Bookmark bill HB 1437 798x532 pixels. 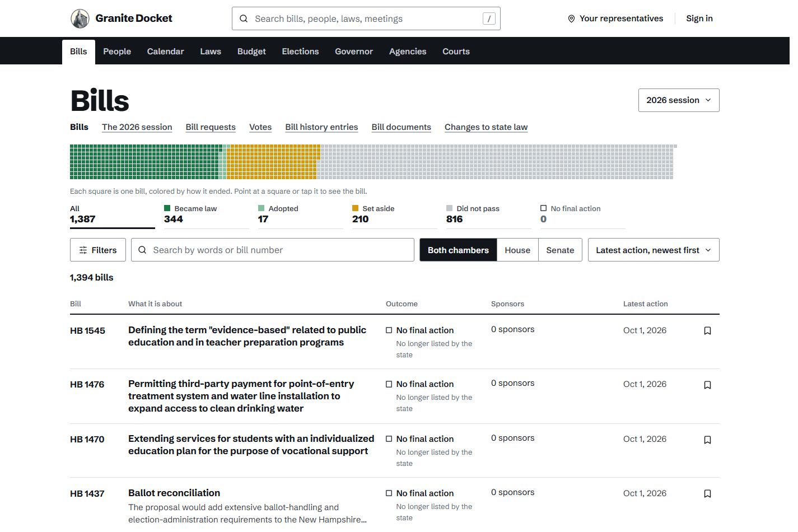707,494
